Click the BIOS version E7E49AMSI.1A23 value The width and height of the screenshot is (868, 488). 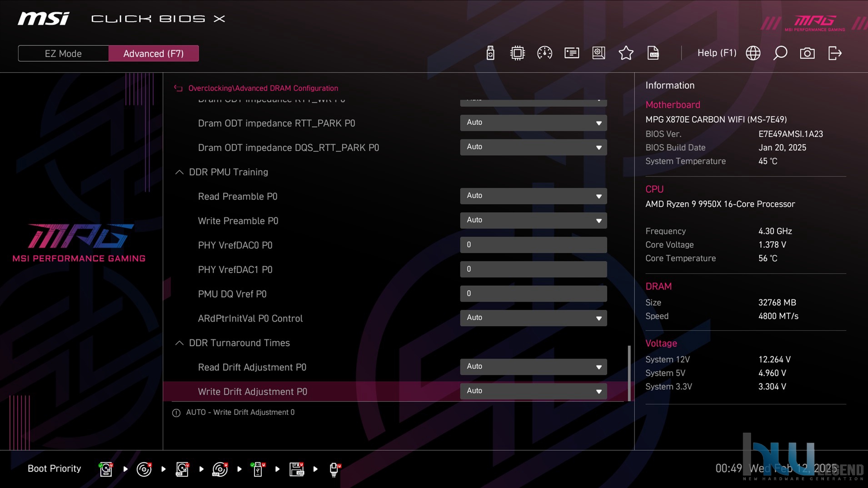(x=790, y=134)
